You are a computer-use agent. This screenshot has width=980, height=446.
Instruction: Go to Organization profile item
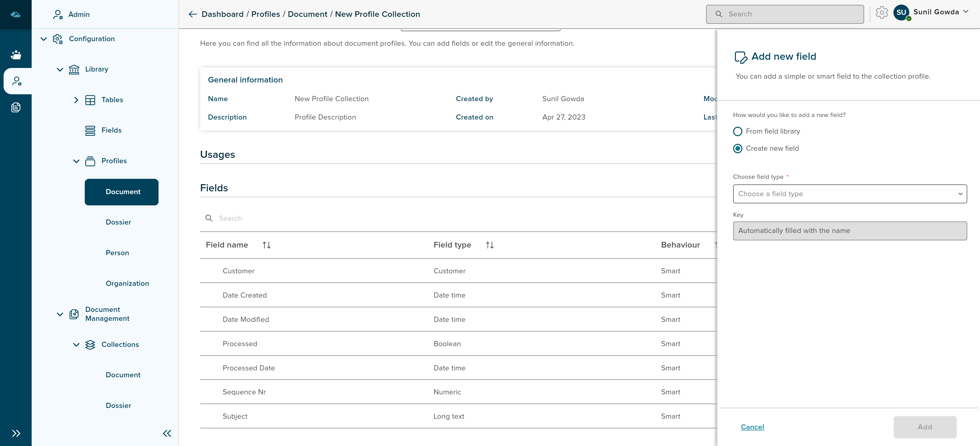tap(127, 284)
